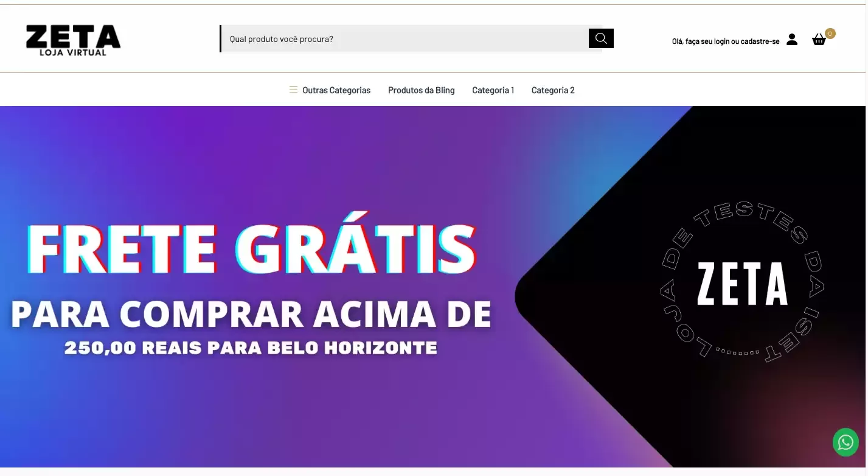This screenshot has height=476, width=868.
Task: Click the 'LOJA VIRTUAL' tagline under logo
Action: (73, 52)
